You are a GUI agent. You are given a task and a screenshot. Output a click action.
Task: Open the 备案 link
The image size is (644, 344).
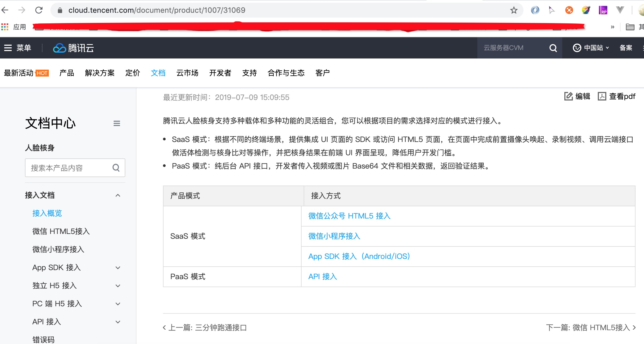pos(626,48)
